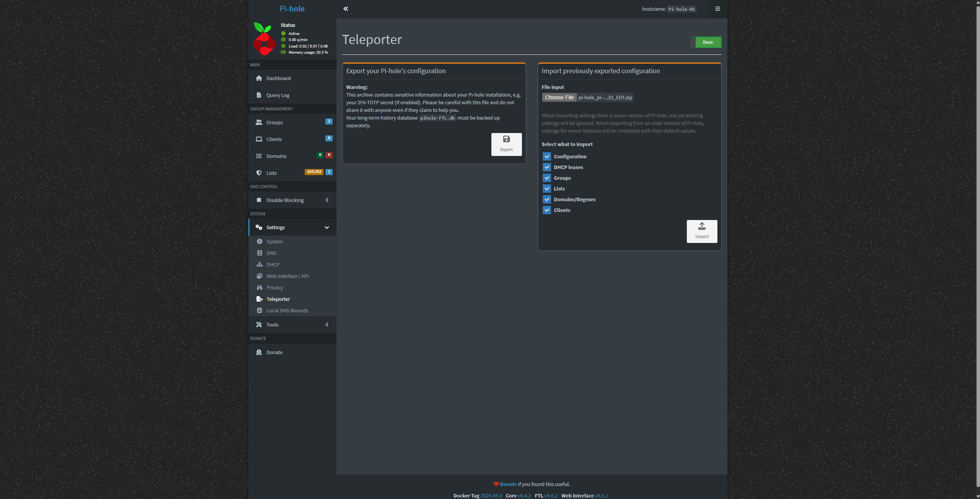Click the Domains list icon
Image resolution: width=980 pixels, height=499 pixels.
[259, 156]
